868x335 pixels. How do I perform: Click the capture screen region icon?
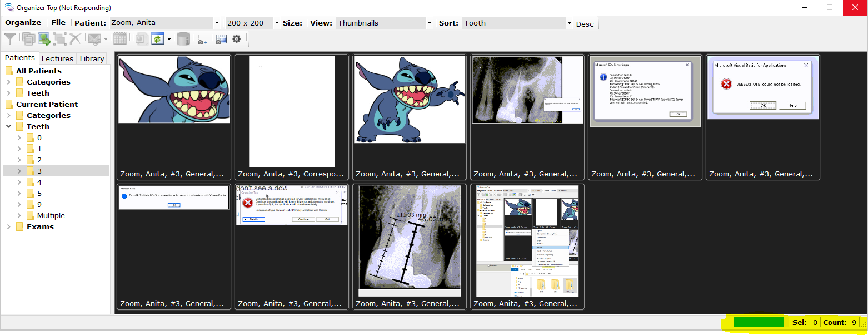(x=202, y=39)
